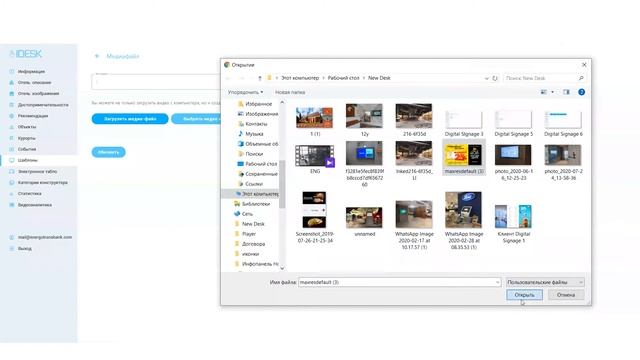Select Этот компьютер in the navigation tree

(x=260, y=194)
